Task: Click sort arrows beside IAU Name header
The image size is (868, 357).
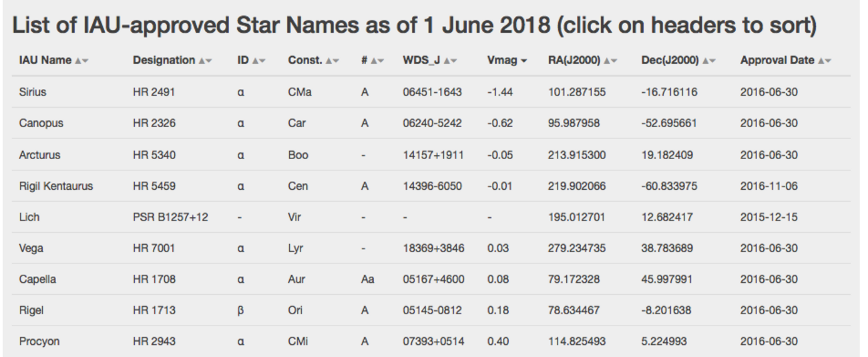Action: pos(81,61)
